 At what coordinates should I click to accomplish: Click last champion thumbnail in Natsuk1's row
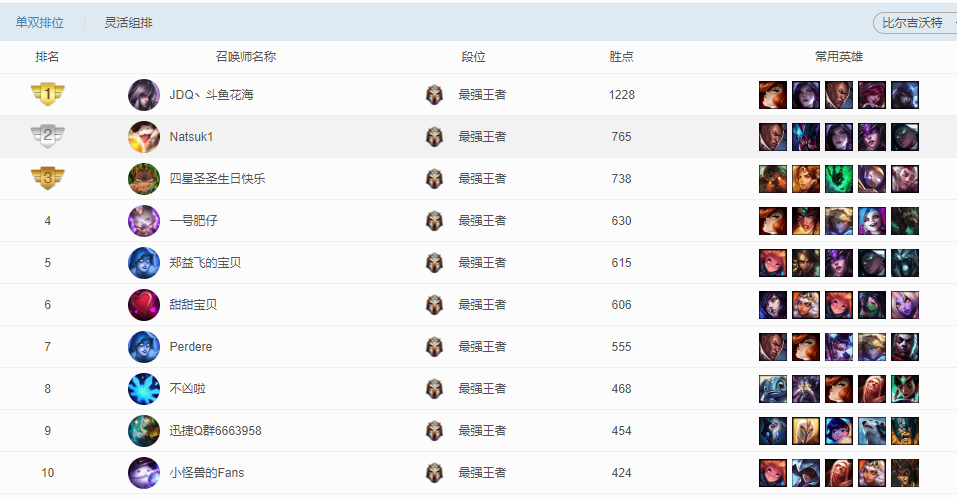(905, 137)
